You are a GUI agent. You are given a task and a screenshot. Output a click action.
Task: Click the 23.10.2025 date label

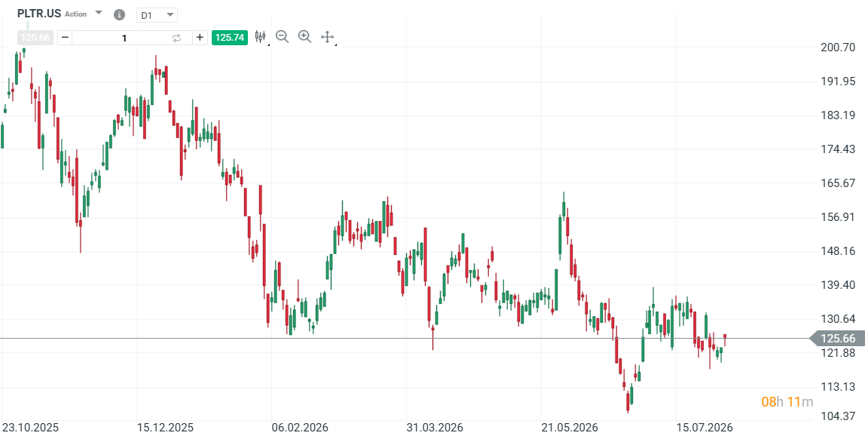click(x=30, y=428)
